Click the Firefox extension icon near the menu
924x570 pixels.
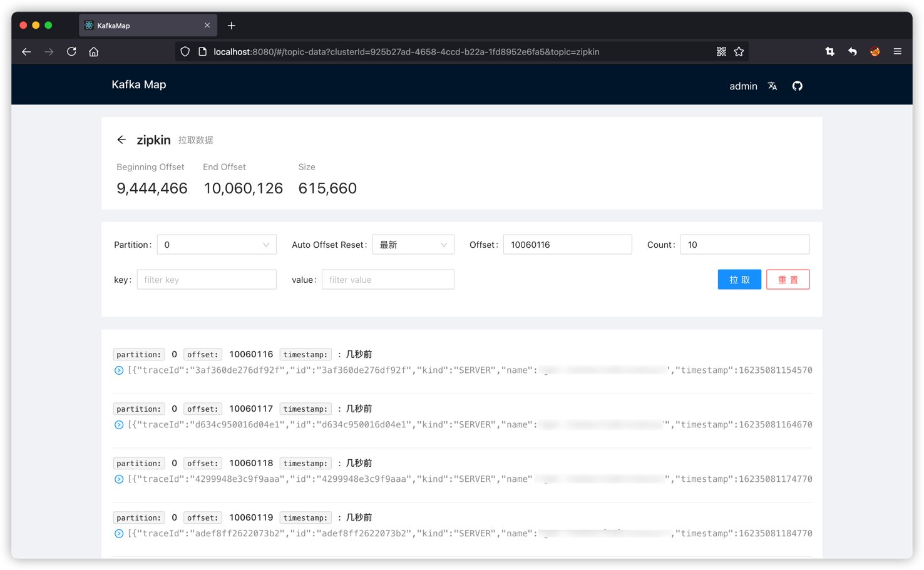[x=875, y=51]
